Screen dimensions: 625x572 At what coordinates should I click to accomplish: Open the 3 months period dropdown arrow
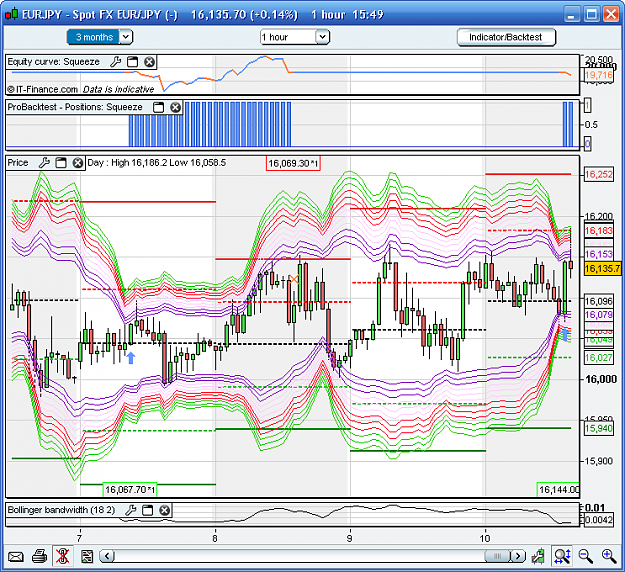point(126,37)
